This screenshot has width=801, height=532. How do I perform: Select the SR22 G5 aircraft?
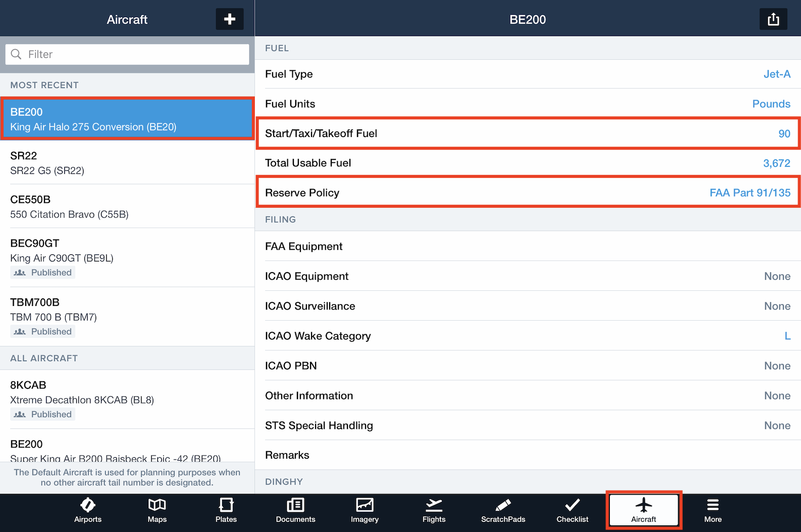point(127,162)
